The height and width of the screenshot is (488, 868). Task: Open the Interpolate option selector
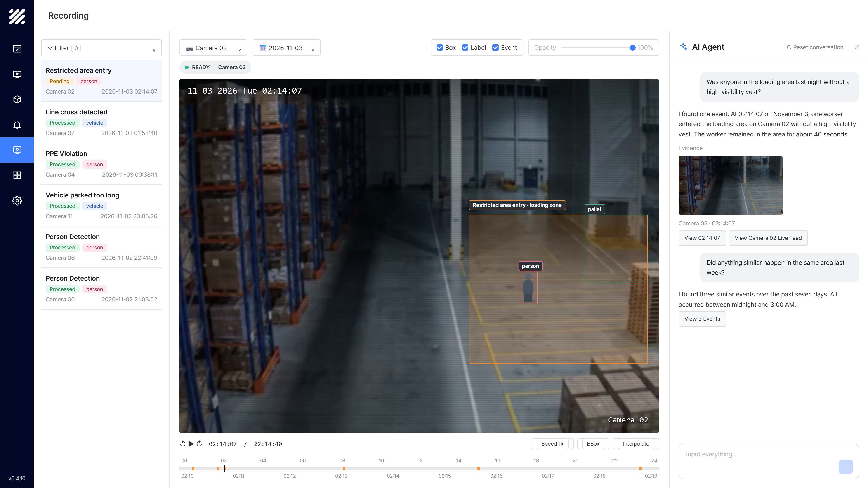point(636,443)
